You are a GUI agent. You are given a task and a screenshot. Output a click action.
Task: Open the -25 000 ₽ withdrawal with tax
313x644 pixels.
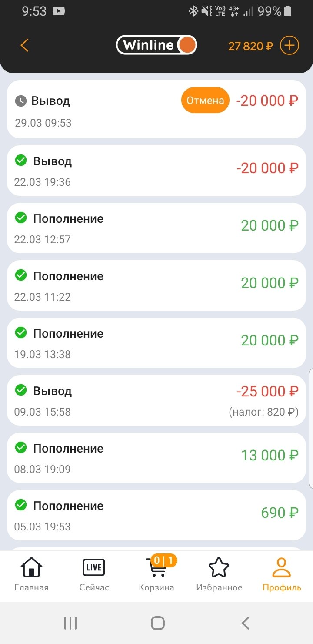(x=156, y=400)
